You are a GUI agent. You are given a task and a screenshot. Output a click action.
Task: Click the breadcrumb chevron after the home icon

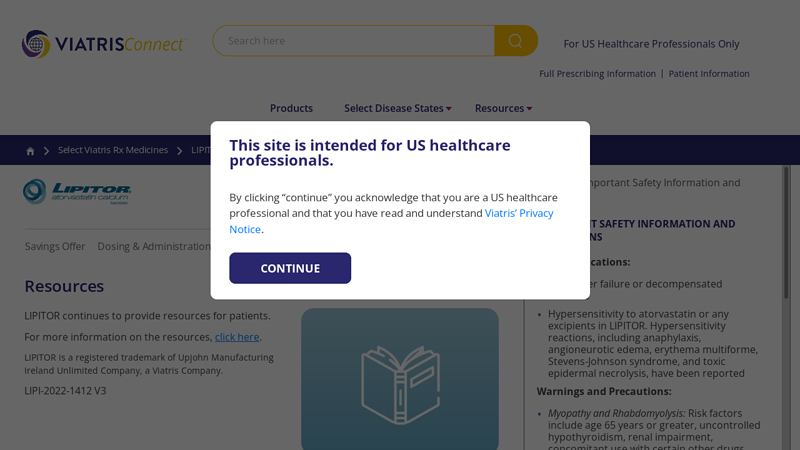point(46,151)
